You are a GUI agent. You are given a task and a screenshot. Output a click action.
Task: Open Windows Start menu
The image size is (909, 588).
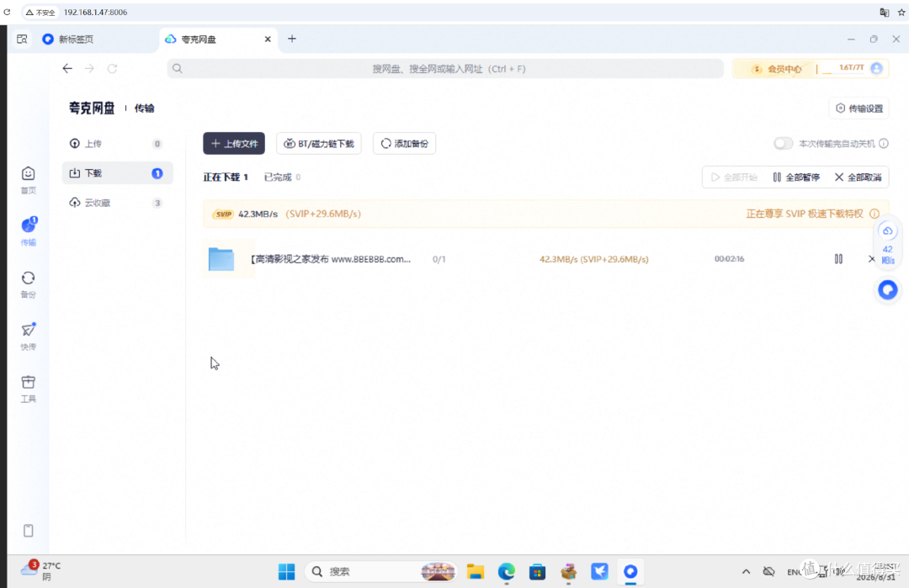point(286,572)
